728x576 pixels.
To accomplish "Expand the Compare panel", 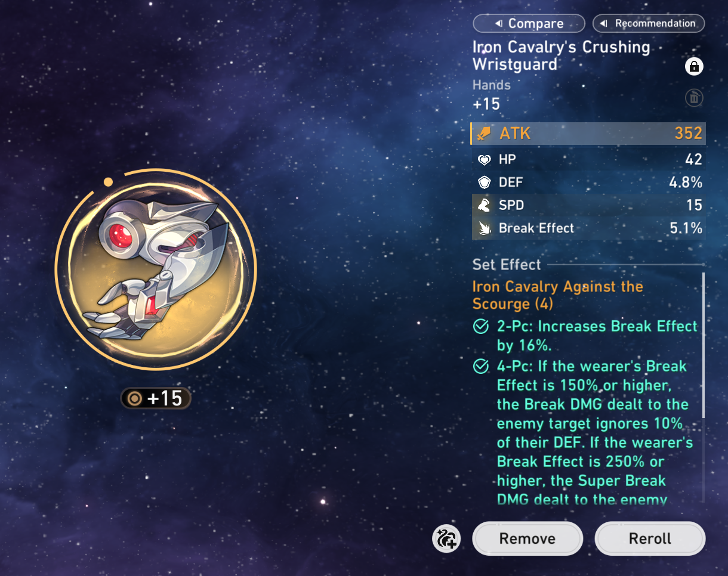I will click(x=529, y=24).
